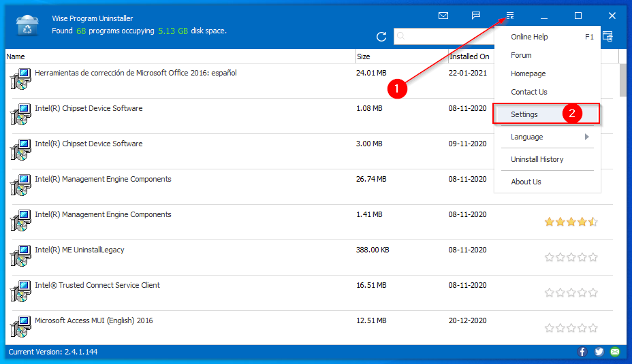The height and width of the screenshot is (364, 632).
Task: Click the green mail icon in status bar
Action: click(x=615, y=352)
